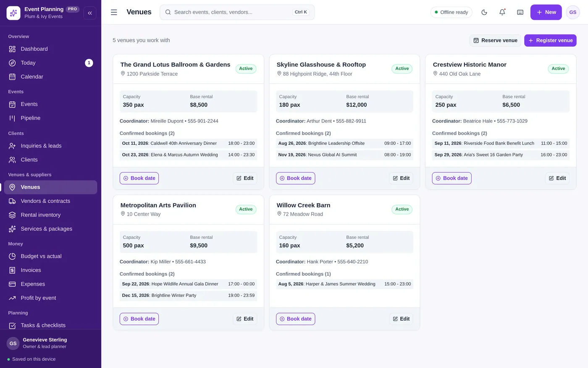Toggle dark mode moon icon

tap(484, 12)
